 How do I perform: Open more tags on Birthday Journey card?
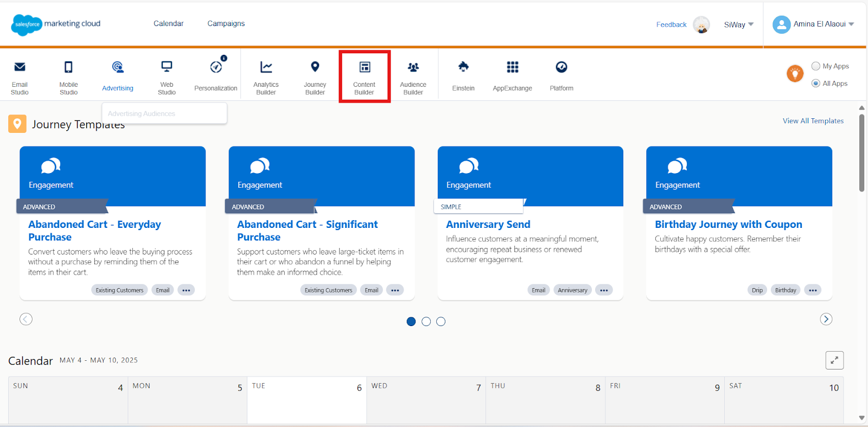[813, 290]
